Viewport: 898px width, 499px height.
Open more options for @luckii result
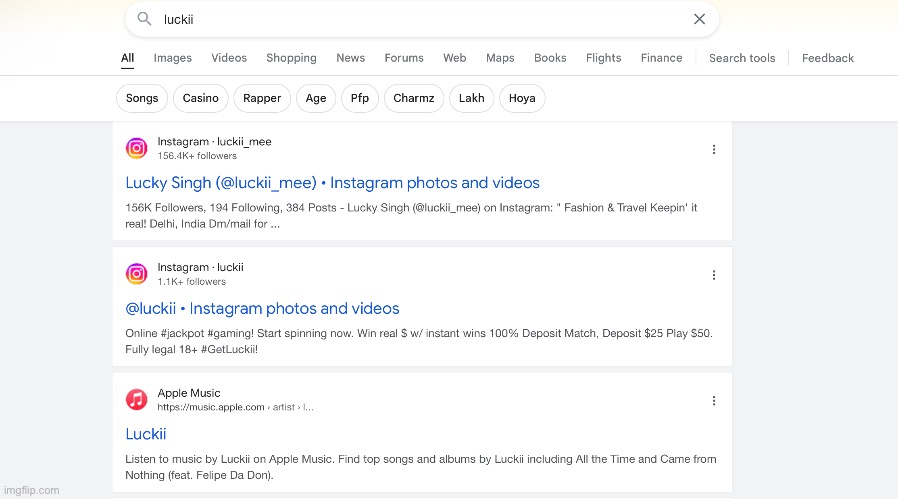tap(714, 275)
